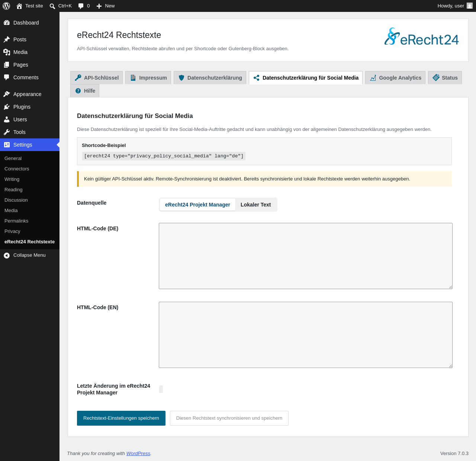Click the Media icon in main sidebar
This screenshot has height=461, width=476.
pyautogui.click(x=7, y=52)
